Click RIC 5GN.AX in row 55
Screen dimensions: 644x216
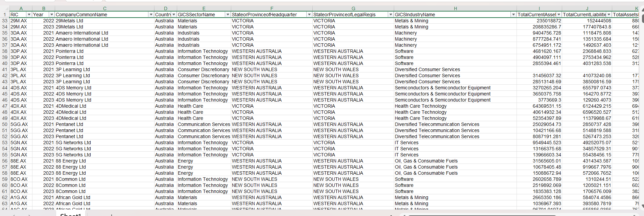pyautogui.click(x=19, y=155)
